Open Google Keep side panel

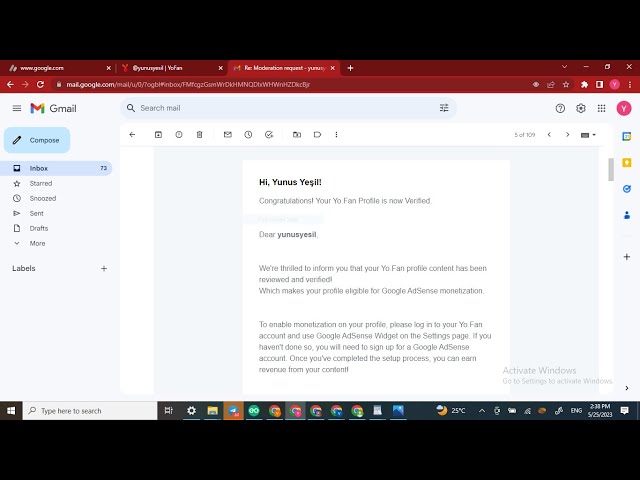[x=627, y=163]
